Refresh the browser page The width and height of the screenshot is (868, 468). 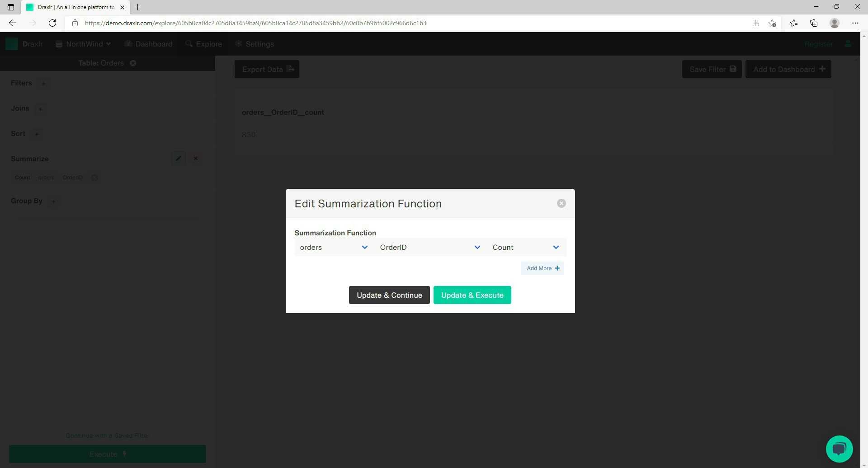52,23
